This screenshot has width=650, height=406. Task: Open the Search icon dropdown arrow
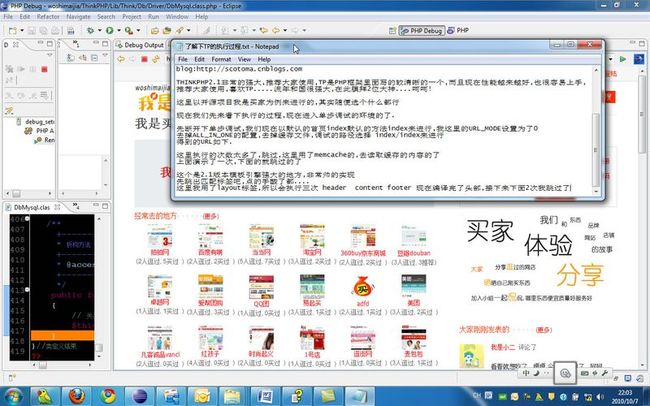click(189, 30)
